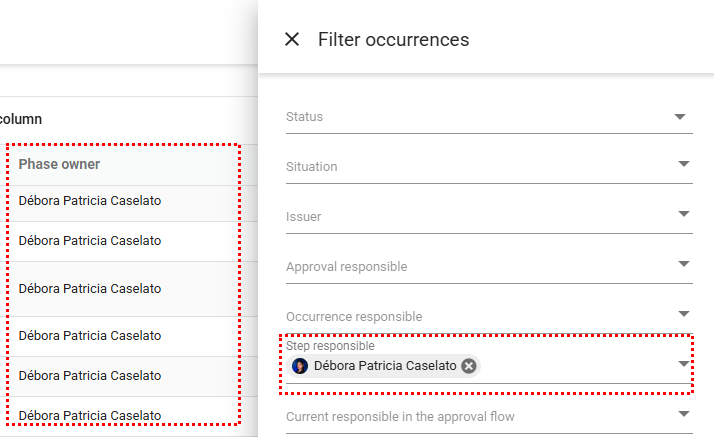Click the Phase owner column header
The width and height of the screenshot is (714, 437).
coord(59,164)
